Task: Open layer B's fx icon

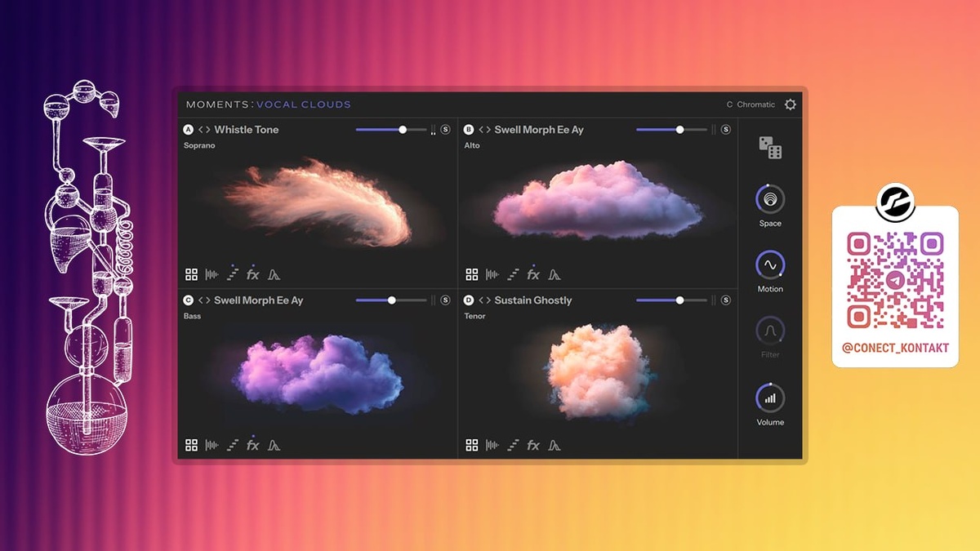Action: pos(533,275)
